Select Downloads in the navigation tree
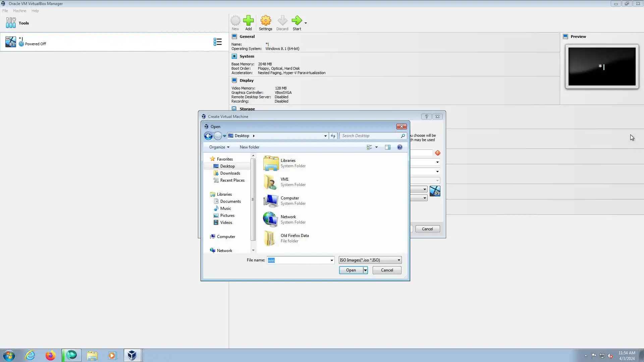The height and width of the screenshot is (362, 644). 230,173
